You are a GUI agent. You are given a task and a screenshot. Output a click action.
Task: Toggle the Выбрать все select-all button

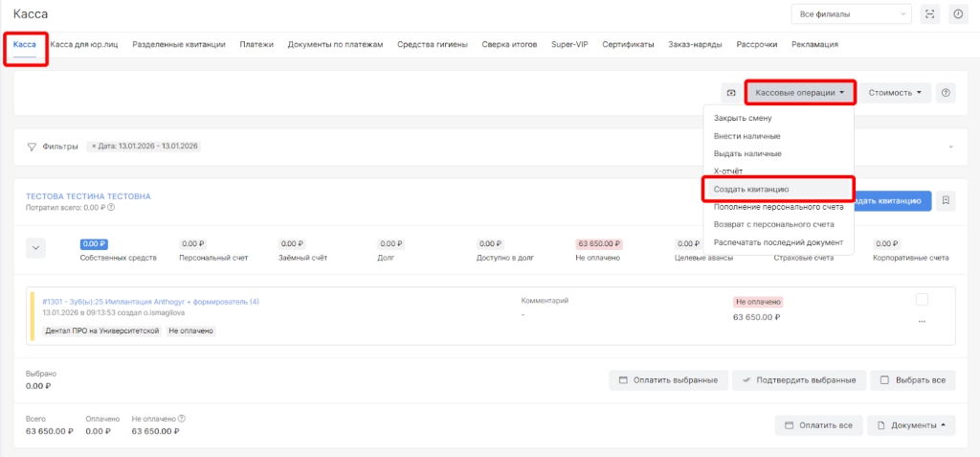tap(912, 379)
